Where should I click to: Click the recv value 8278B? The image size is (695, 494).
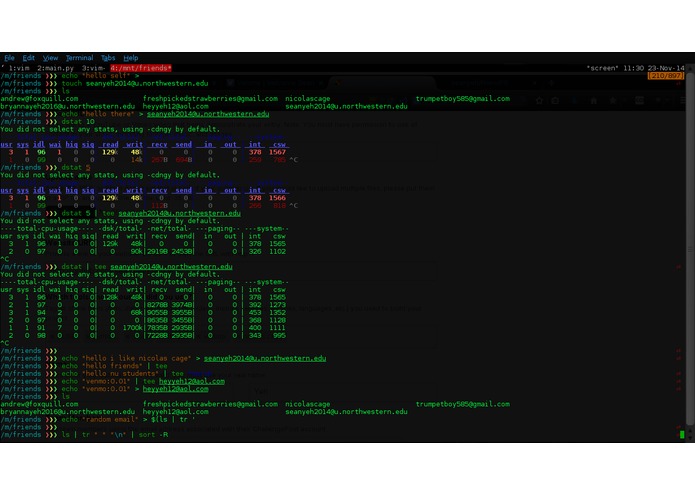click(157, 305)
